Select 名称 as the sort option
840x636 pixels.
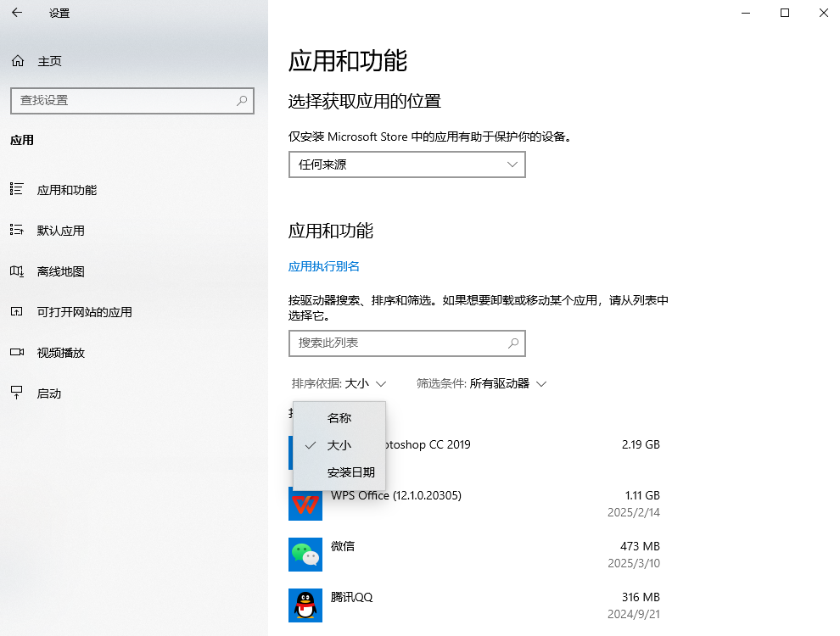[x=339, y=417]
